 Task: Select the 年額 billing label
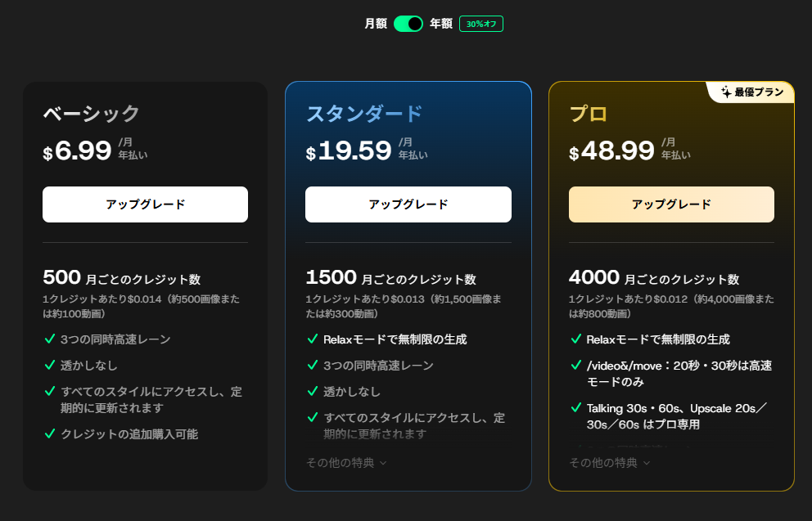[x=441, y=24]
